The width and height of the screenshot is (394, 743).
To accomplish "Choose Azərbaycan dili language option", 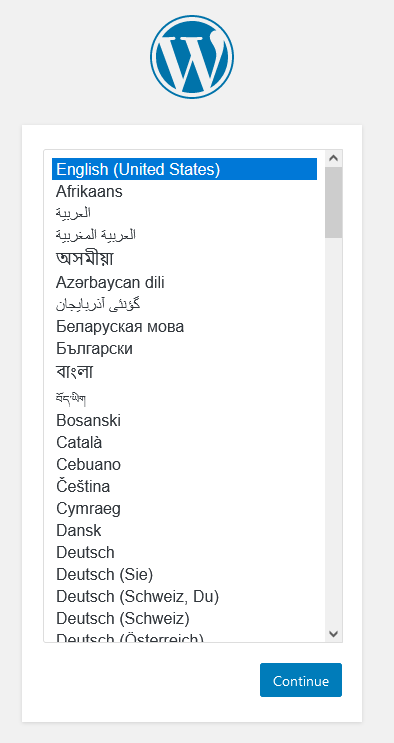I will click(184, 283).
